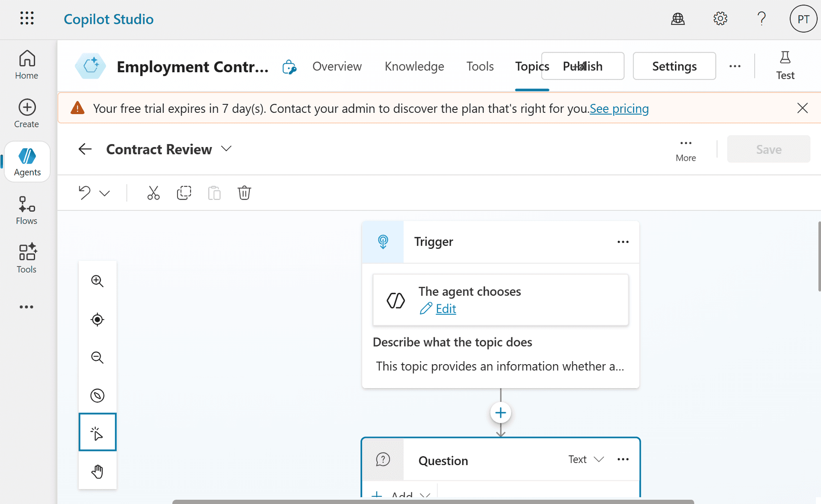Expand the undo history dropdown arrow
Viewport: 821px width, 504px height.
point(105,193)
